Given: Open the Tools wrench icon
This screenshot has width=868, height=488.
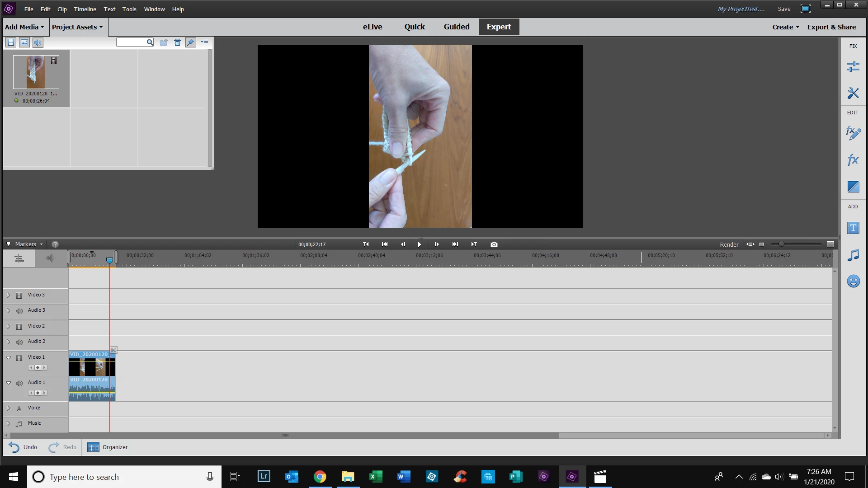Looking at the screenshot, I should point(853,93).
